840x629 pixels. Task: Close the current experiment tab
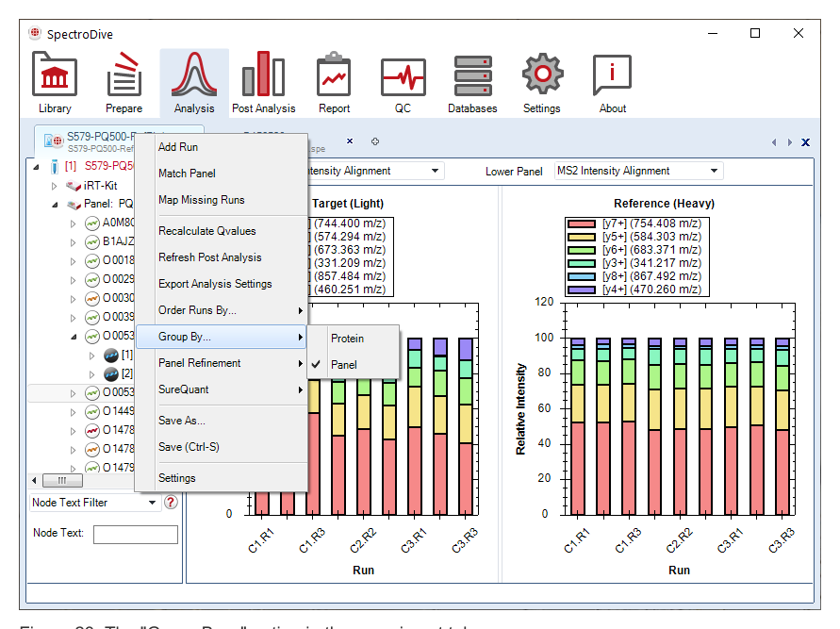coord(349,141)
